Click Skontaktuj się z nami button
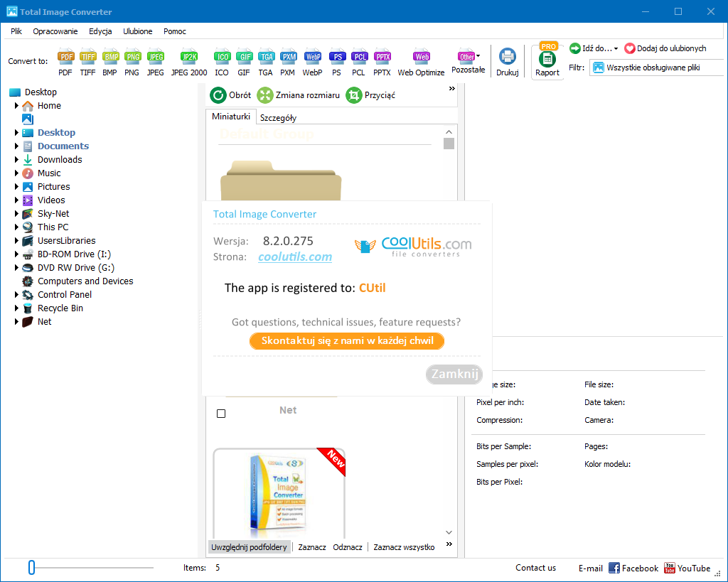 click(347, 340)
